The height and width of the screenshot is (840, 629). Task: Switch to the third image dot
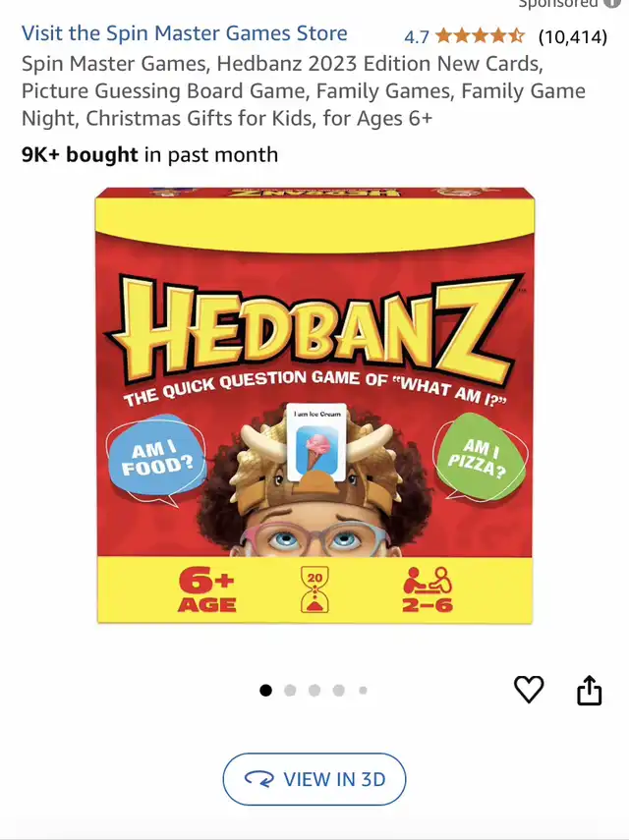tap(314, 691)
